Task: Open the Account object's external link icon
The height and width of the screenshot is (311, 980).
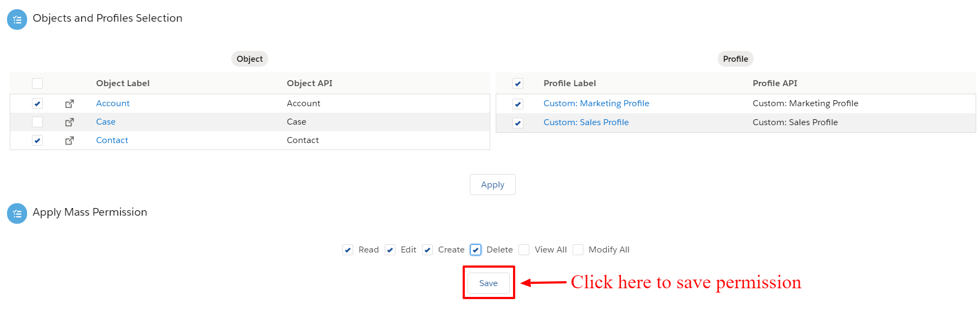Action: (69, 103)
